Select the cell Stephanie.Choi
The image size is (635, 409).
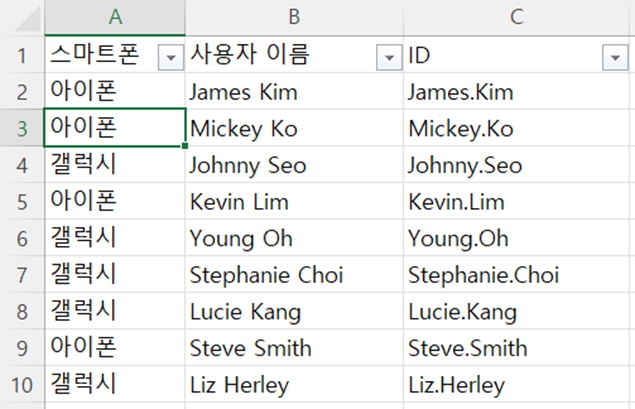(516, 274)
